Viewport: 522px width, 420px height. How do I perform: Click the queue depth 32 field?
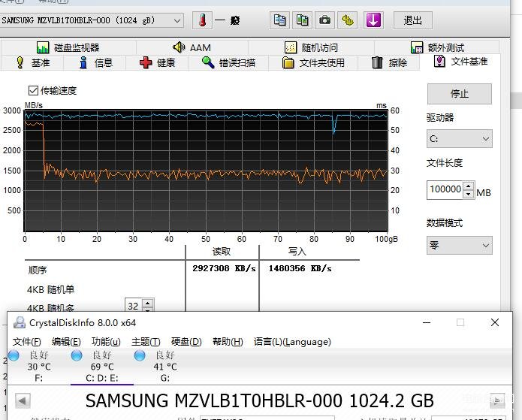coord(134,306)
